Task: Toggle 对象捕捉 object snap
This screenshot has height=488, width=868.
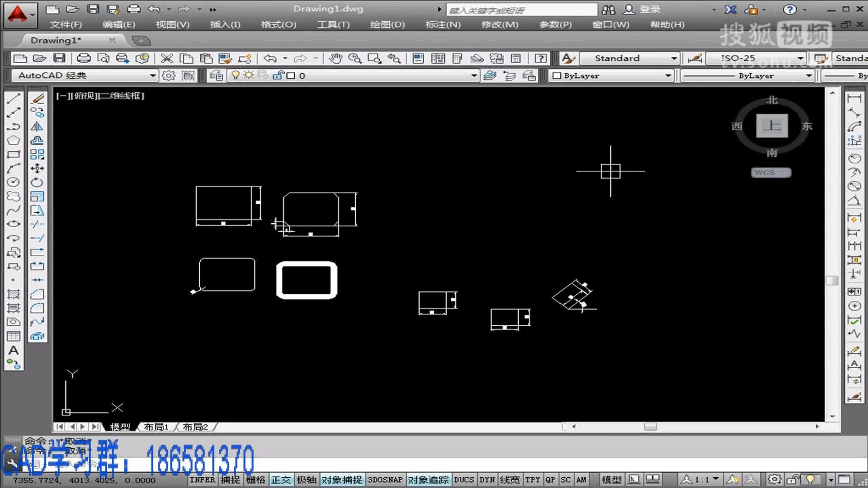Action: (x=342, y=480)
